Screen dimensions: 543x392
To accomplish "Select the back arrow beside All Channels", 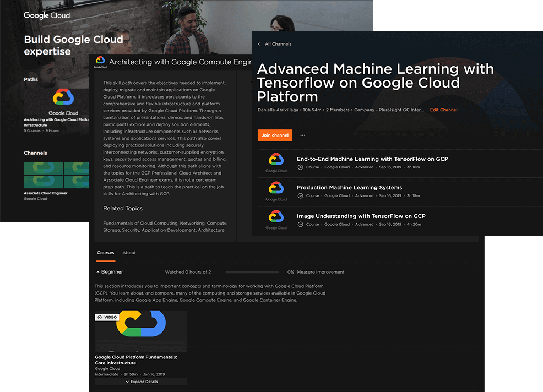I will tap(259, 44).
